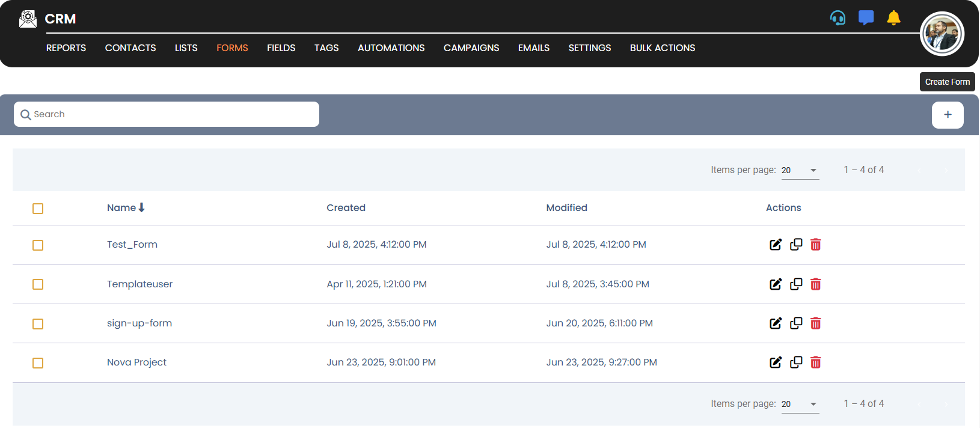The width and height of the screenshot is (980, 428).
Task: Delete the sign-up-form entry
Action: pyautogui.click(x=815, y=323)
